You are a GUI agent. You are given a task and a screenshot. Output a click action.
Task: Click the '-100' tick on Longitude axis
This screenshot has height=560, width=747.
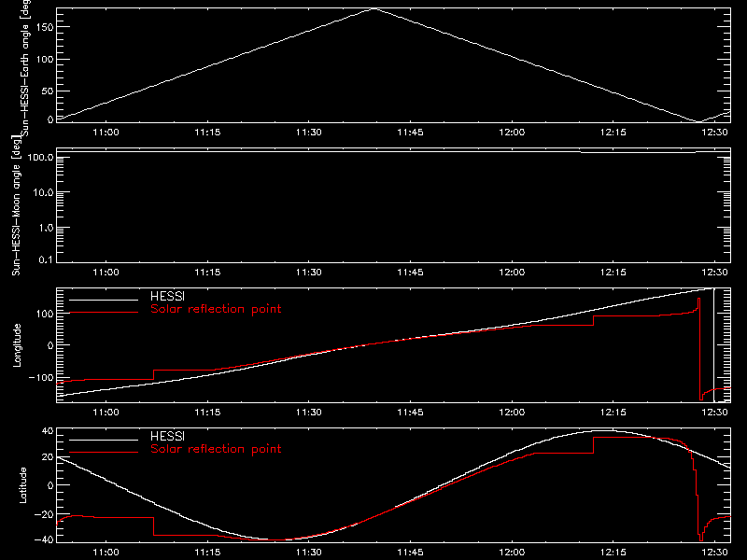click(41, 377)
